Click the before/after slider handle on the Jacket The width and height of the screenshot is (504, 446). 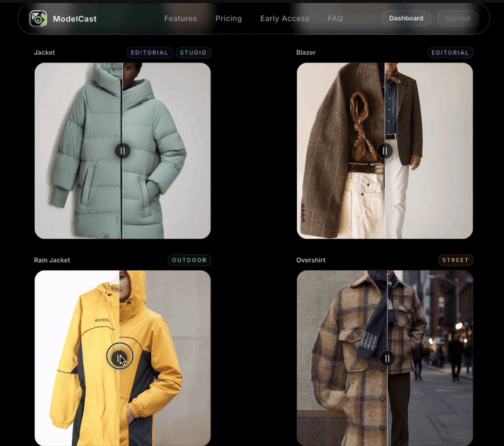tap(122, 151)
